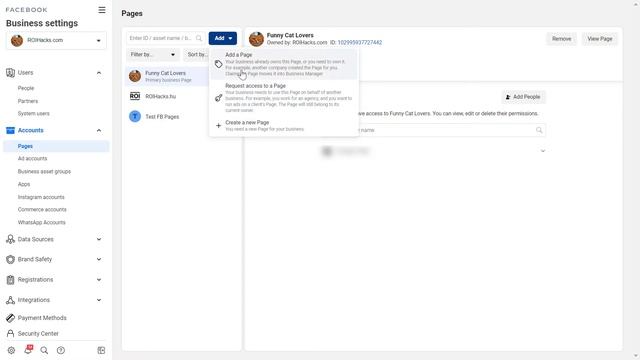Open People under Users

pos(26,88)
